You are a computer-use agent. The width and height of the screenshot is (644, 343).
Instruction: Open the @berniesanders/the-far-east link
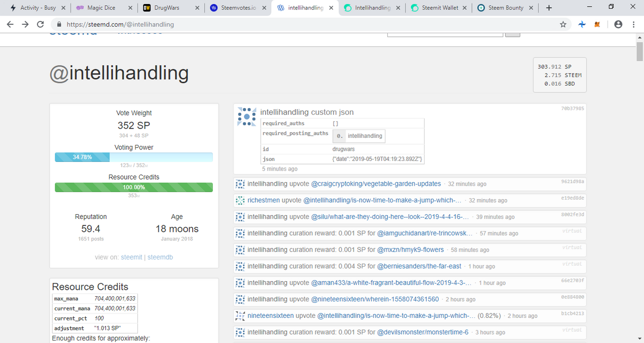[419, 266]
